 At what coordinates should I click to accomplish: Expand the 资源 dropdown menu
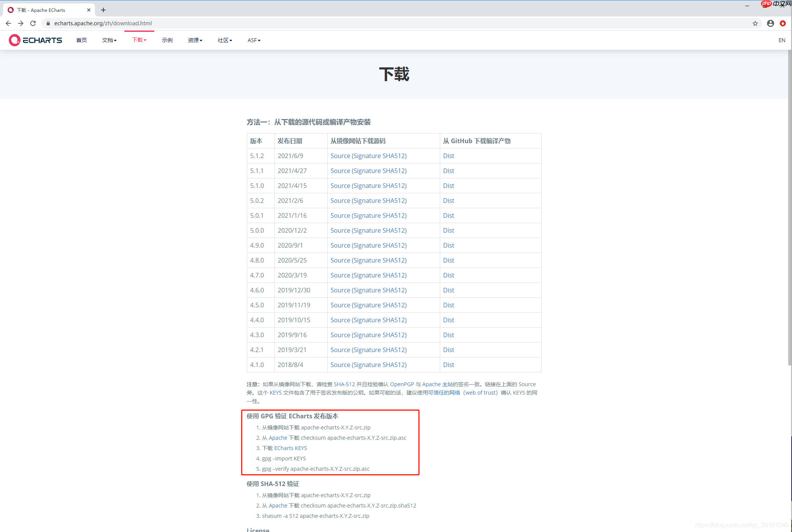pos(195,40)
